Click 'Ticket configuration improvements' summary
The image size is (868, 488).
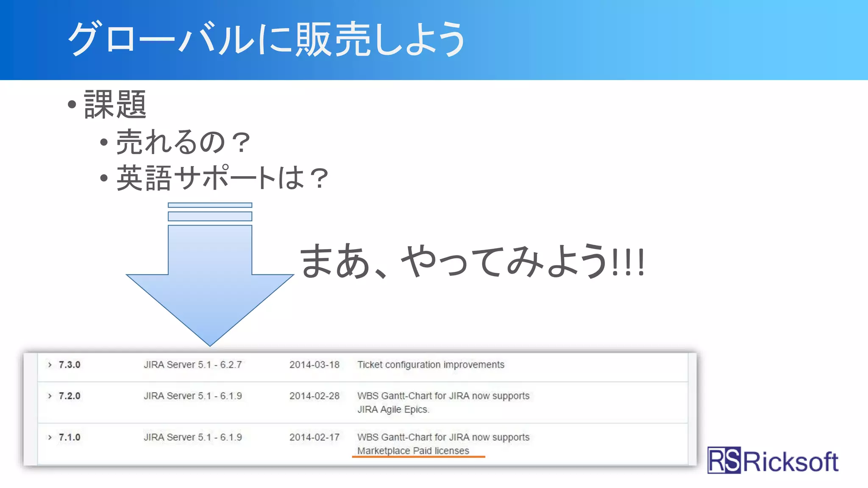pyautogui.click(x=431, y=365)
